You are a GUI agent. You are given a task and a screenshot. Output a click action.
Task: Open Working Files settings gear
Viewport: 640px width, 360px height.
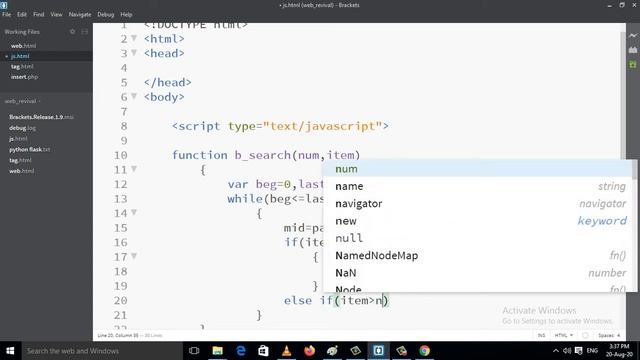pyautogui.click(x=72, y=32)
